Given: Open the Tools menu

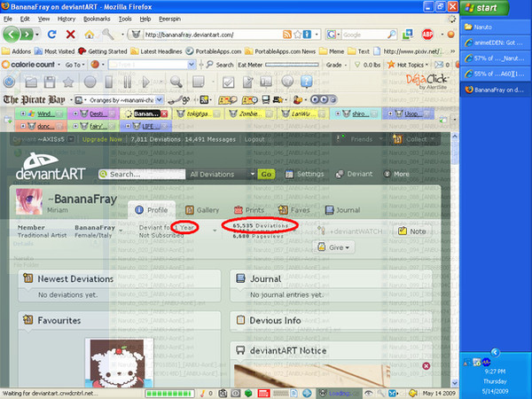Looking at the screenshot, I should (x=125, y=19).
